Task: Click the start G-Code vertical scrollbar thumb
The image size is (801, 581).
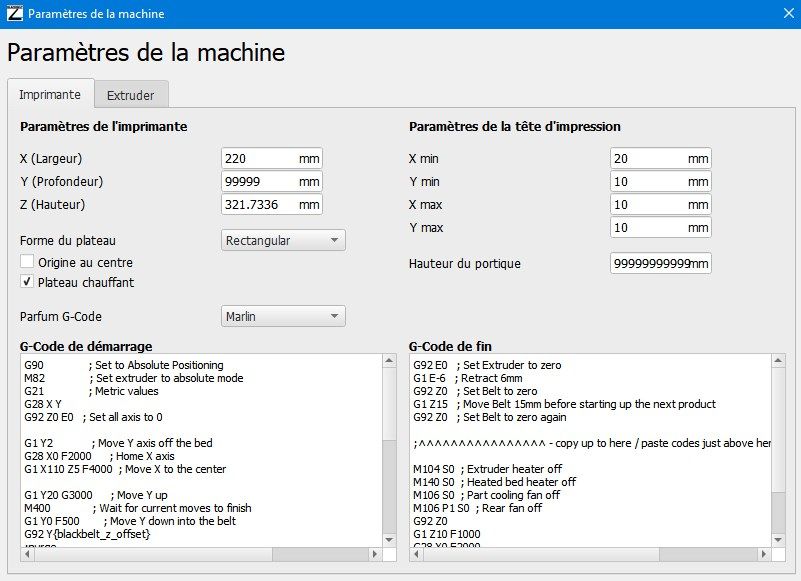Action: tap(389, 404)
